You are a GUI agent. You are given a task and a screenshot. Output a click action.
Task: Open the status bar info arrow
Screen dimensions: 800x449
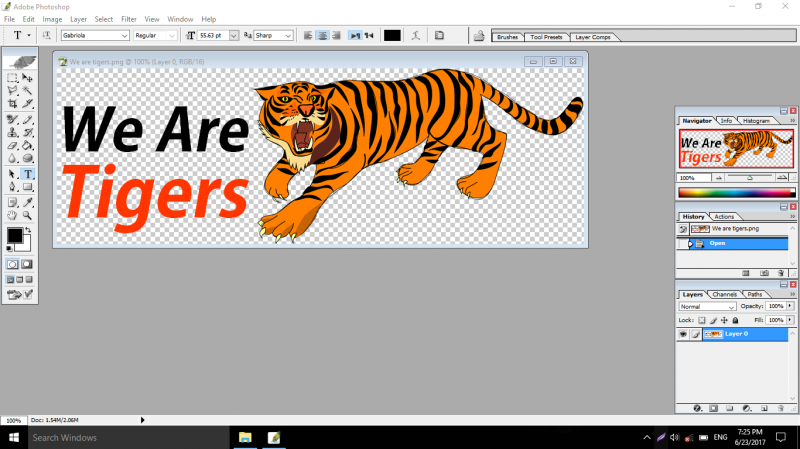coord(142,420)
